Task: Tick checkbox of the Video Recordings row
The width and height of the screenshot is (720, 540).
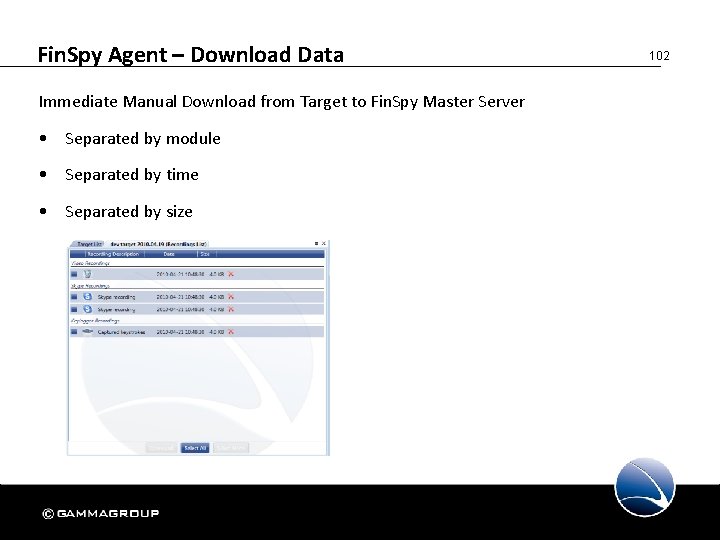Action: [x=74, y=274]
